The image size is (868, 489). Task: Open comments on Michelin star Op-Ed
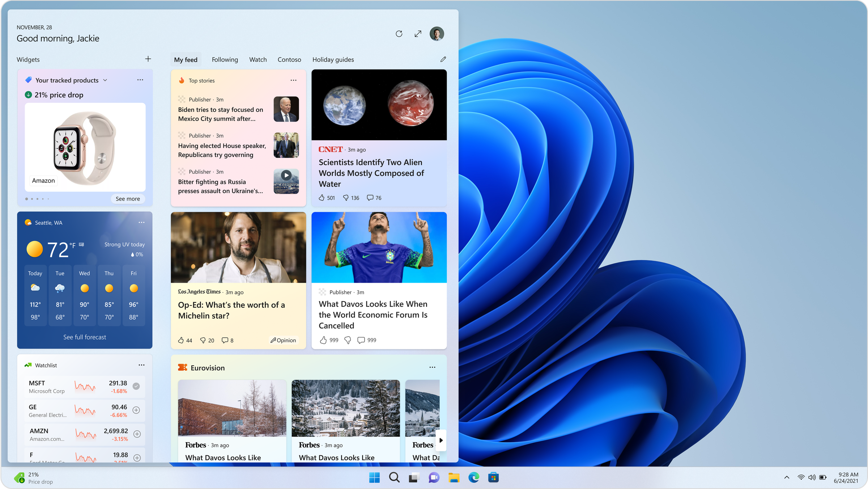click(x=225, y=340)
